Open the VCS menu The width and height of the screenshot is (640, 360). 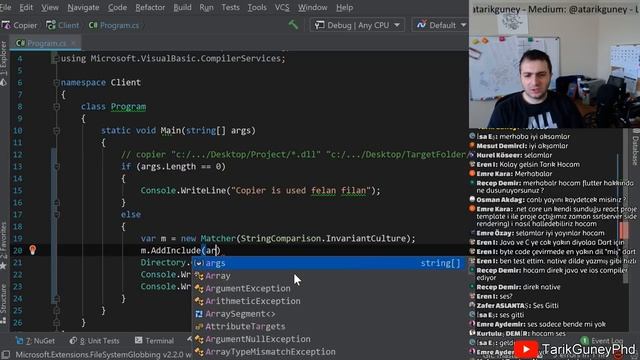[282, 7]
